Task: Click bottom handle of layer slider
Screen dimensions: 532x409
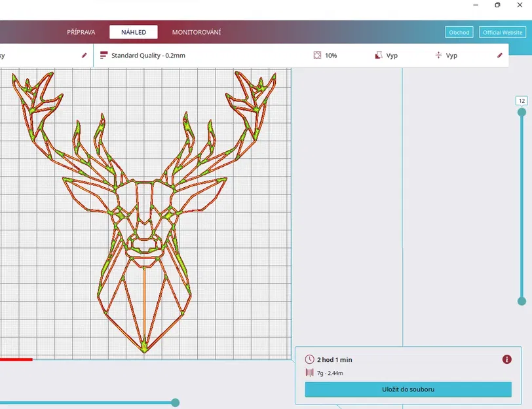Action: pos(522,301)
